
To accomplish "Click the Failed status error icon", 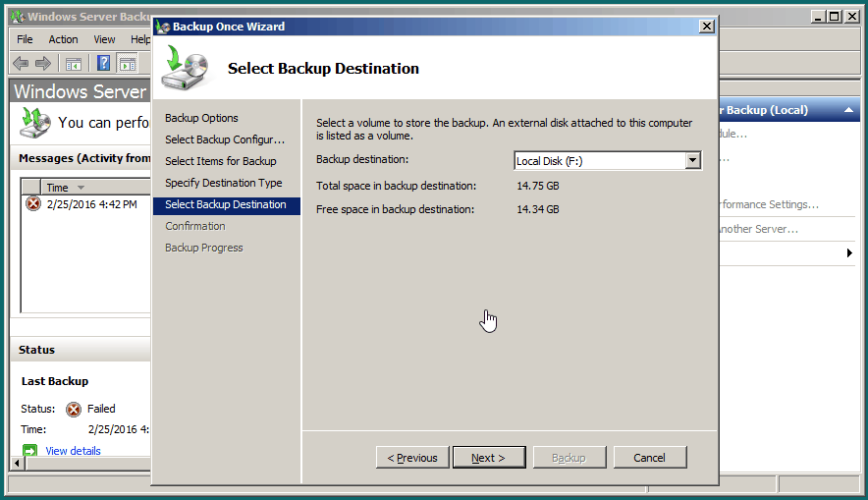I will coord(73,410).
